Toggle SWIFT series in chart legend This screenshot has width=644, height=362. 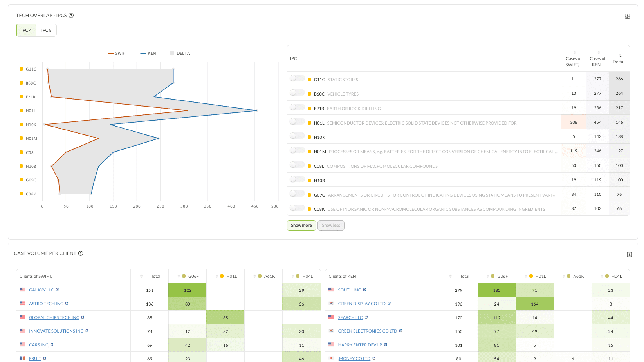click(118, 53)
